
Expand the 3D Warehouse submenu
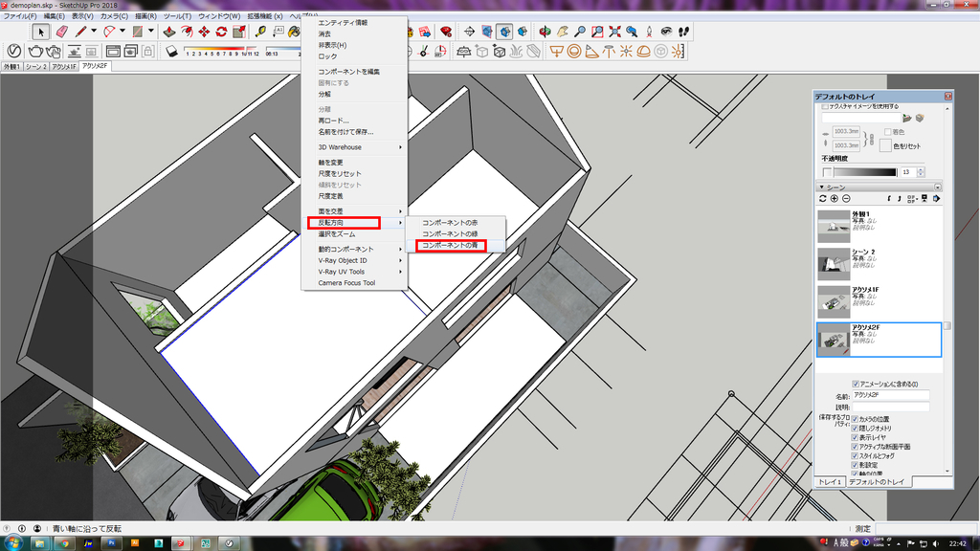click(x=354, y=147)
